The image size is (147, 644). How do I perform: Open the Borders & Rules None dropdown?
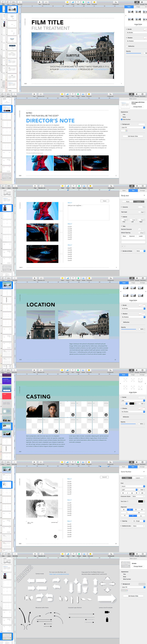pos(141,251)
